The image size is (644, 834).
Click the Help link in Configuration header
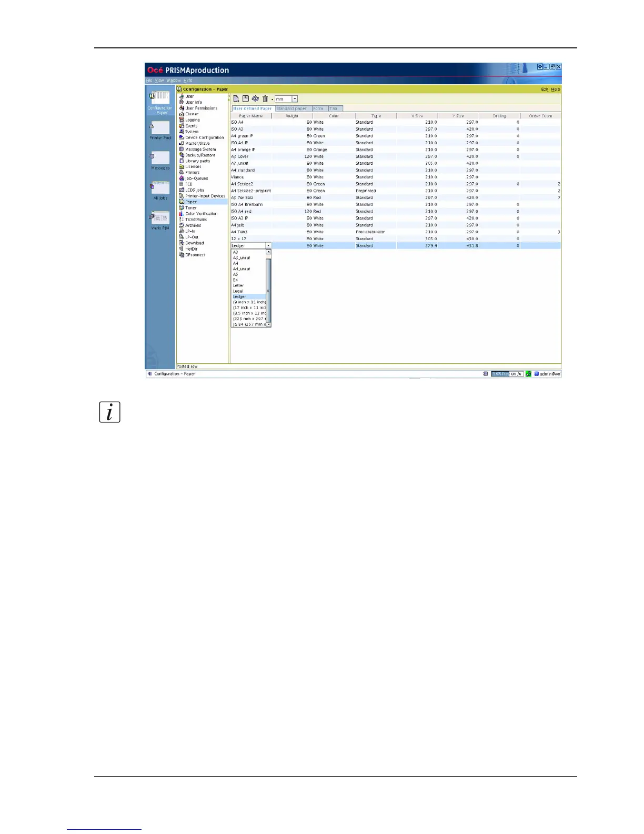556,90
